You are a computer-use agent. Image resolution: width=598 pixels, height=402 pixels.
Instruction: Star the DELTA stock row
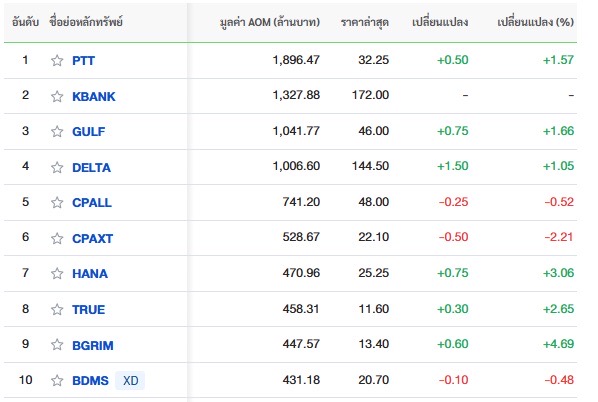tap(57, 167)
